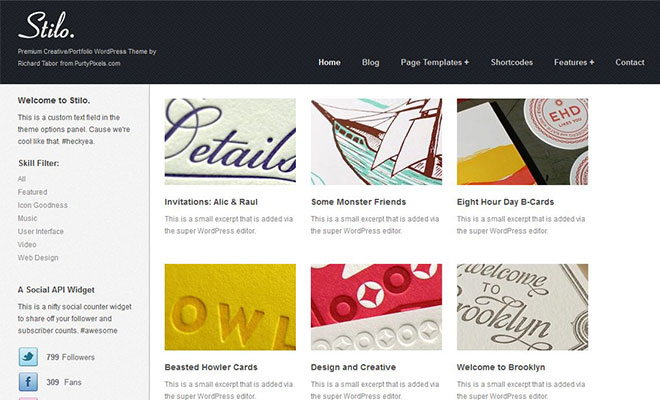Open the sailing ship illustration thumbnail
Image resolution: width=660 pixels, height=400 pixels.
376,141
